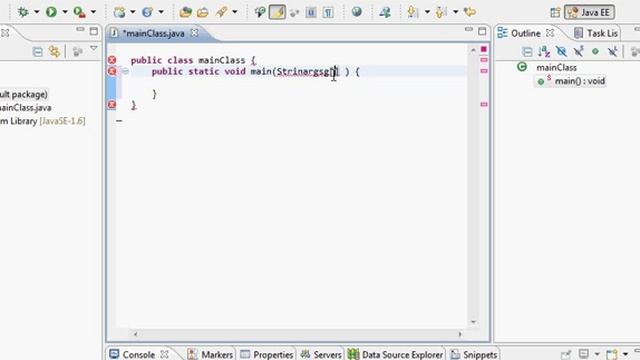This screenshot has width=640, height=360.
Task: Click the Launch Web Services Explorer icon
Action: pyautogui.click(x=385, y=12)
